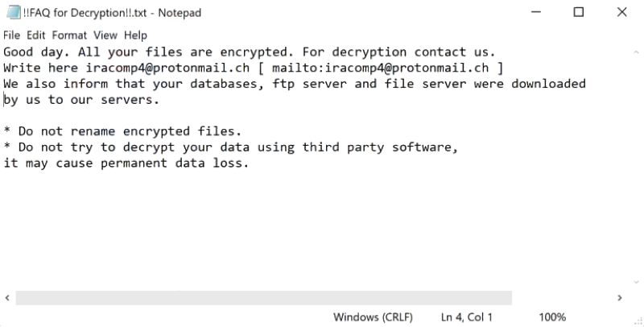Click the 100% zoom level indicator
This screenshot has height=327, width=644.
(552, 317)
